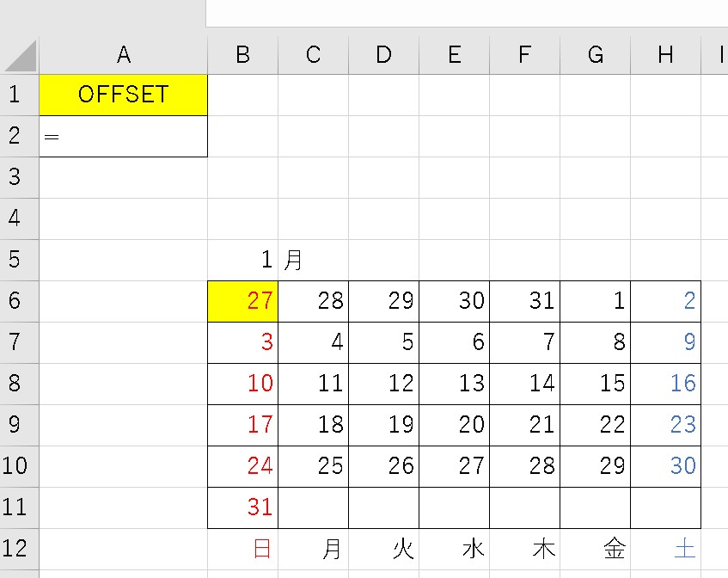Click the red 日 weekday label
Viewport: 728px width, 578px height.
pos(261,549)
